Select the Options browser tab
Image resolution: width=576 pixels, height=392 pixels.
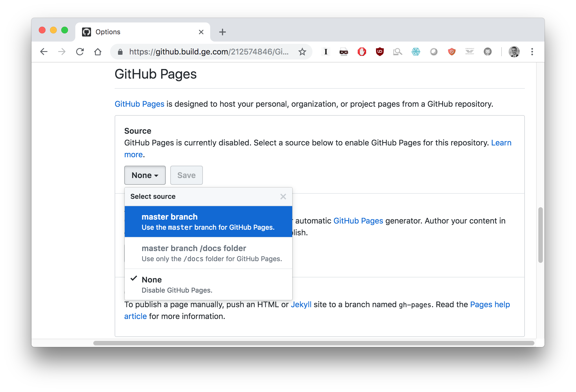(143, 32)
